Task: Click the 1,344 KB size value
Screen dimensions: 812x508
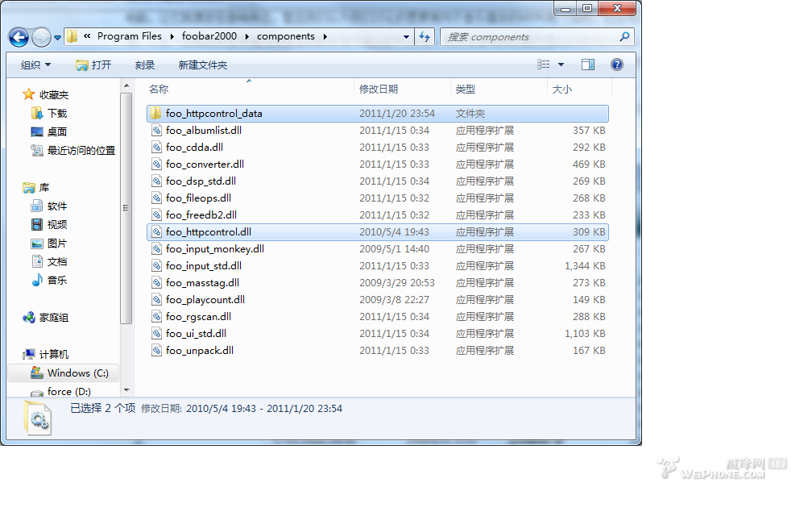Action: coord(585,266)
